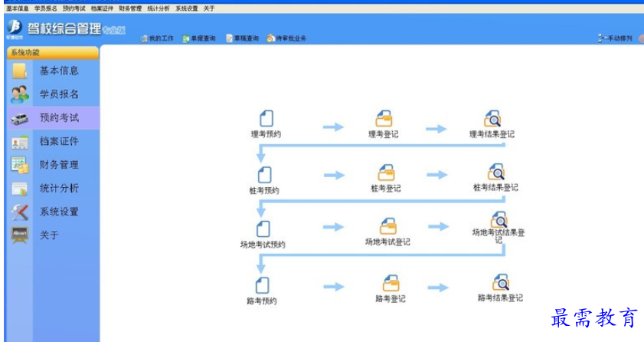Open 草稿查询 from the toolbar

point(242,38)
